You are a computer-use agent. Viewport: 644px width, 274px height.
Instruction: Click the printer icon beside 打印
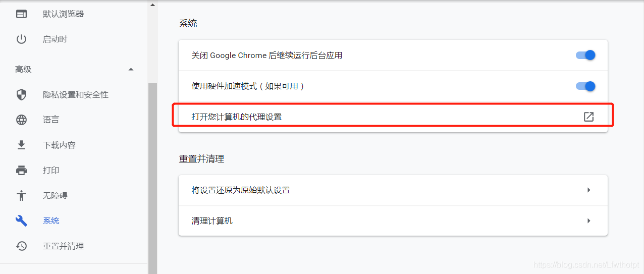tap(21, 171)
